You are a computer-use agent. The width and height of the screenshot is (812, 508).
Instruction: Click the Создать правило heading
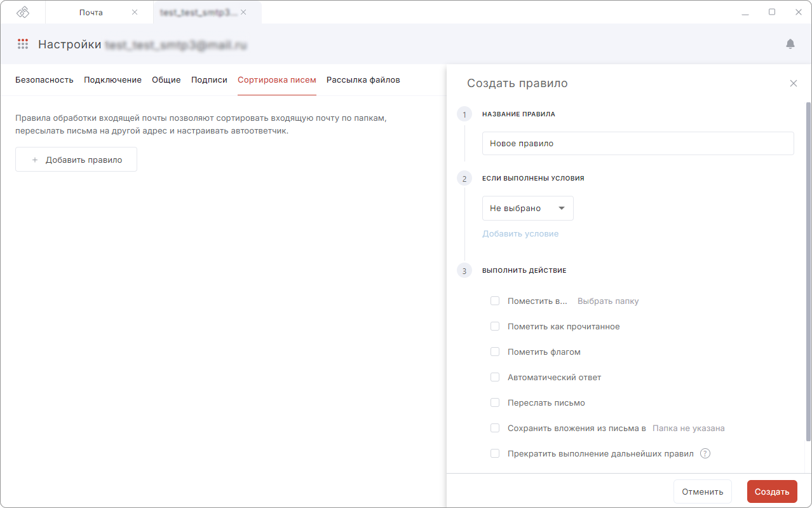(x=517, y=83)
